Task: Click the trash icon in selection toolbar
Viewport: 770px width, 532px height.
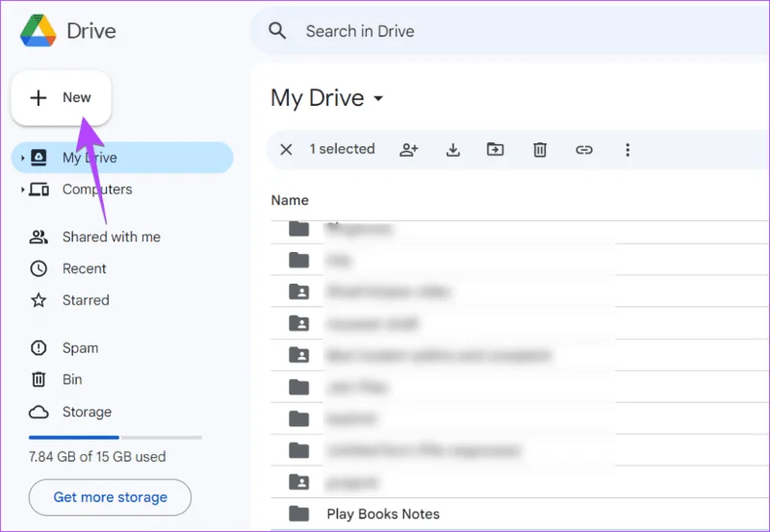Action: coord(540,150)
